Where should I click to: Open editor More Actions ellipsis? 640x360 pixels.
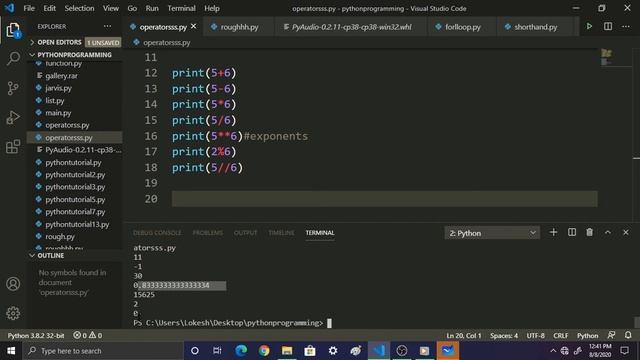626,27
